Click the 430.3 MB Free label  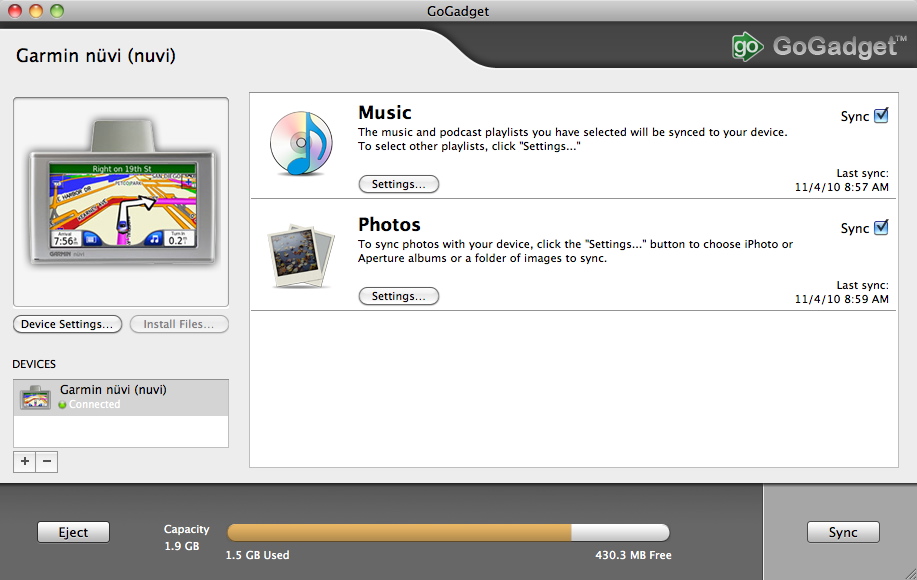633,555
